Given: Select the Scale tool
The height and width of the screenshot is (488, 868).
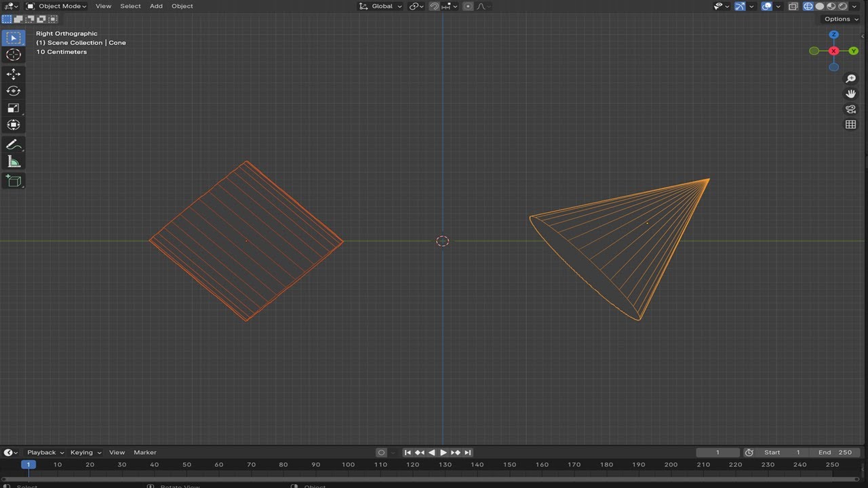Looking at the screenshot, I should tap(14, 108).
